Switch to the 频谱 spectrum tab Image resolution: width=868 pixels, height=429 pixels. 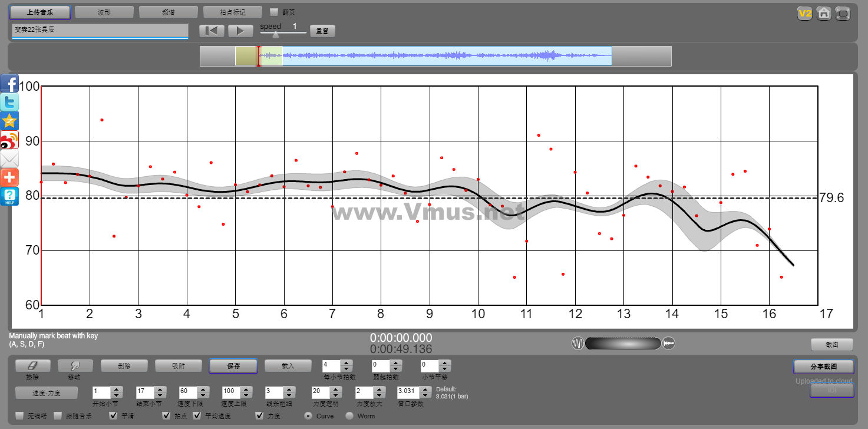[x=169, y=12]
